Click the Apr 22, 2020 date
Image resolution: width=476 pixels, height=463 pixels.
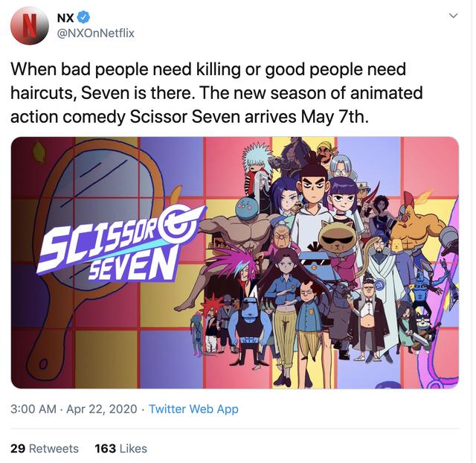(102, 409)
